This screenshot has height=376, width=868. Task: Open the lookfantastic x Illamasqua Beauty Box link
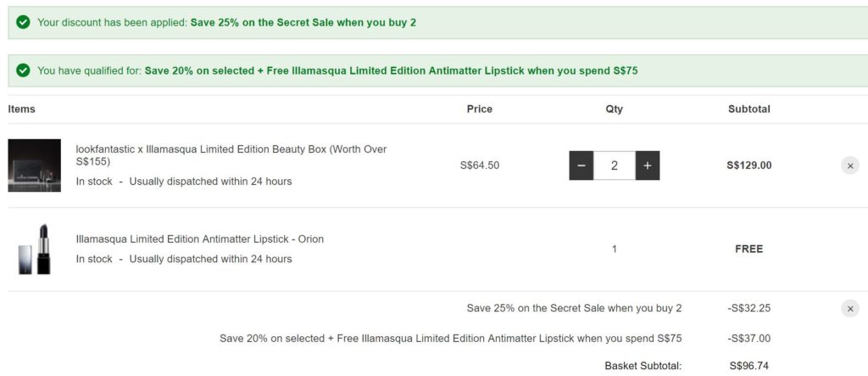(x=231, y=154)
